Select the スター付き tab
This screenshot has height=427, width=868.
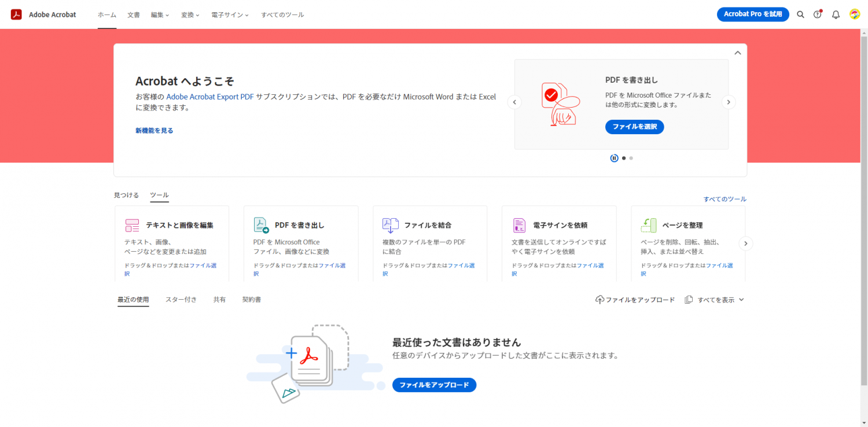181,300
